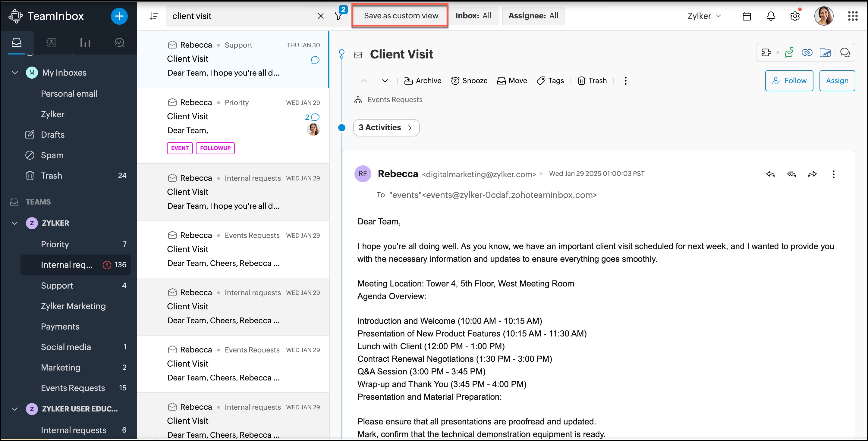
Task: Open the apps grid launcher
Action: 853,16
